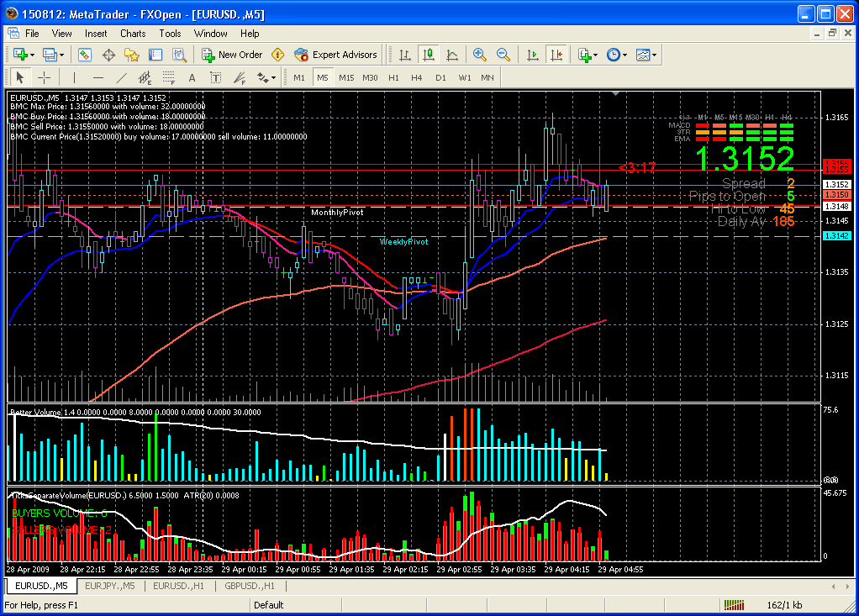The height and width of the screenshot is (616, 859).
Task: Open the Charts menu
Action: tap(133, 34)
